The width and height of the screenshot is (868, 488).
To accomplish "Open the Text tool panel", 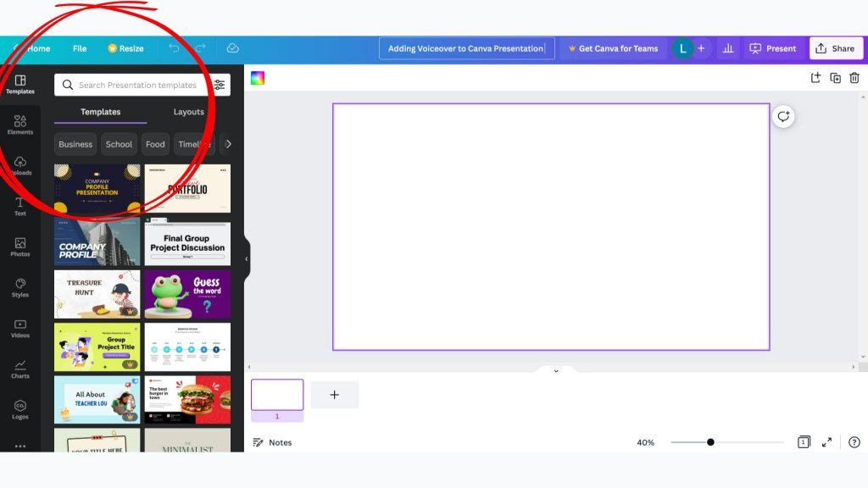I will pos(19,206).
